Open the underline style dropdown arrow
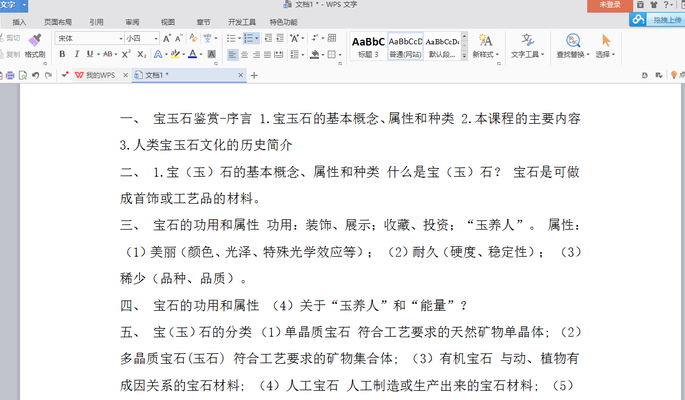This screenshot has height=400, width=685. (98, 54)
